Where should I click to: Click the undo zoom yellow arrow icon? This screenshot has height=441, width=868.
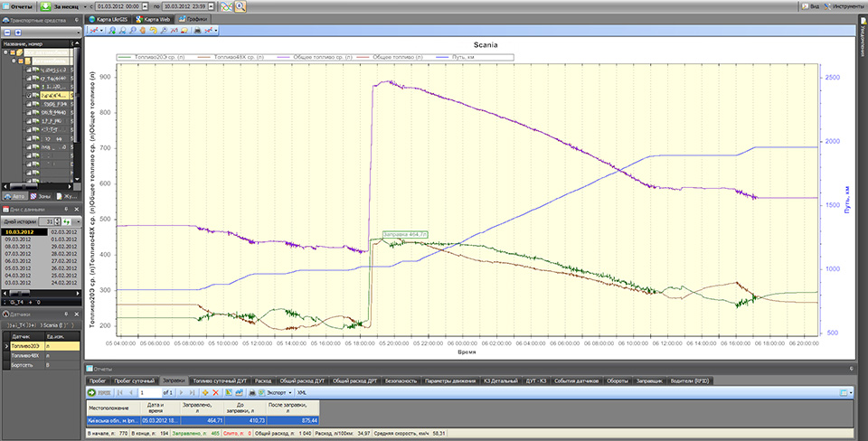pyautogui.click(x=153, y=31)
